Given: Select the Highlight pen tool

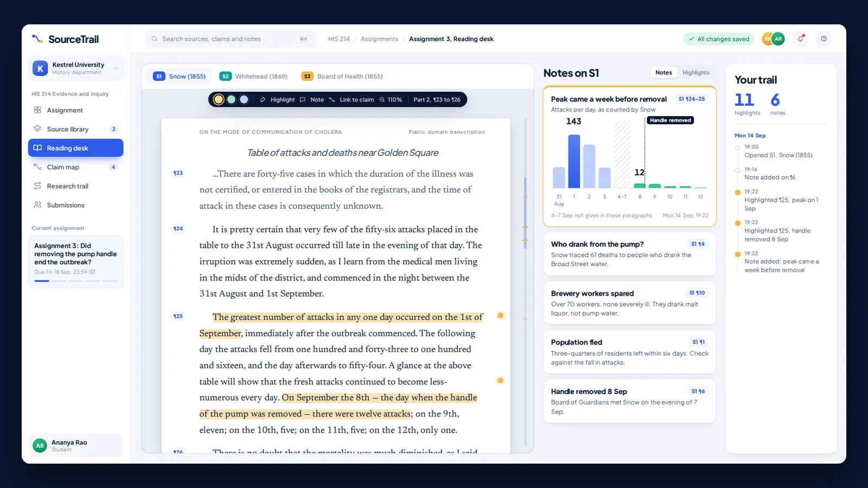Looking at the screenshot, I should [x=277, y=100].
